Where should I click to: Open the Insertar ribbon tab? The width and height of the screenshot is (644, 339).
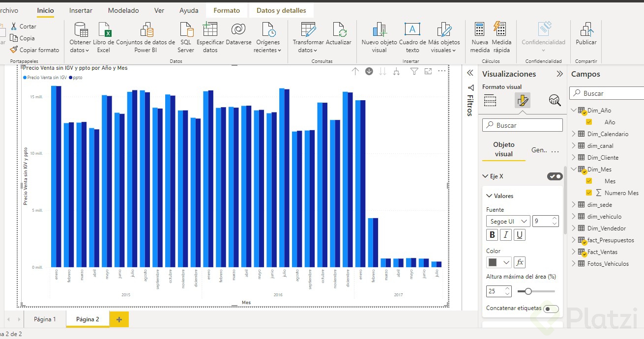[x=81, y=10]
